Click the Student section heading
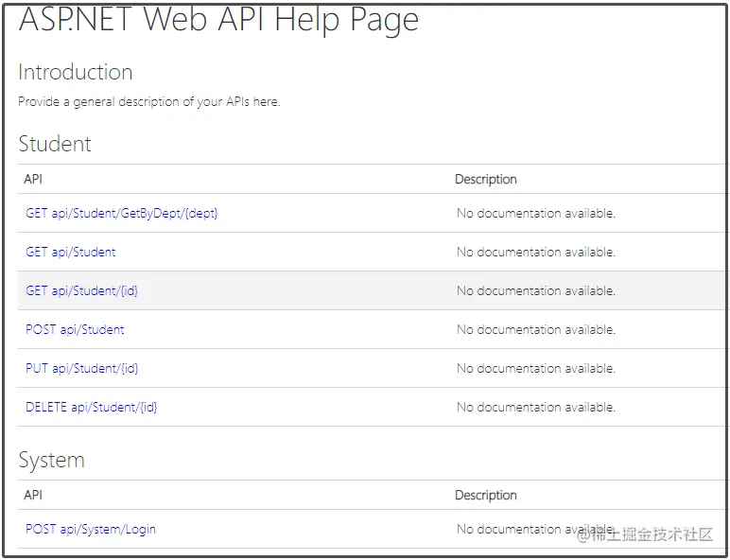The image size is (730, 560). [x=55, y=144]
